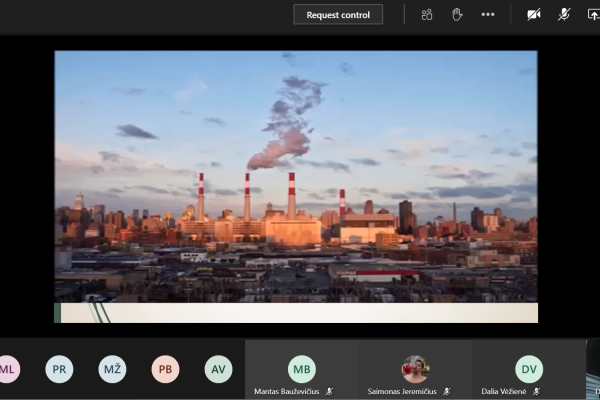Image resolution: width=600 pixels, height=400 pixels.
Task: Select the MŽ participant avatar
Action: [x=112, y=369]
